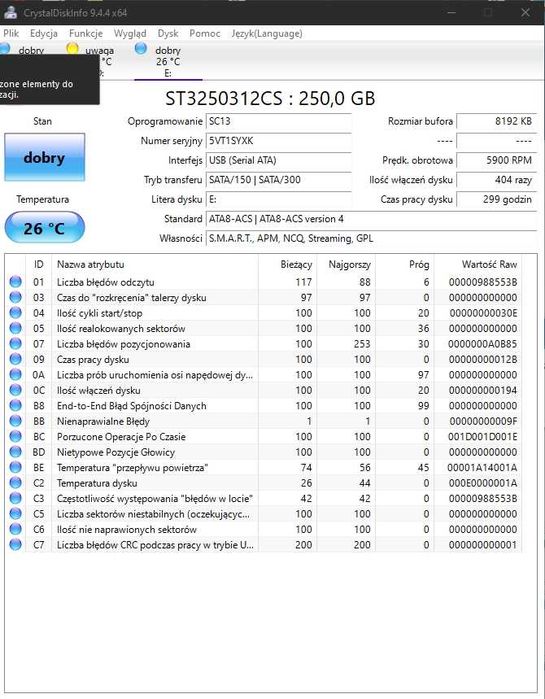Screen dimensions: 545x699
Task: Click status icon of attribute 07 błędów pozycjonowania
Action: pyautogui.click(x=16, y=344)
